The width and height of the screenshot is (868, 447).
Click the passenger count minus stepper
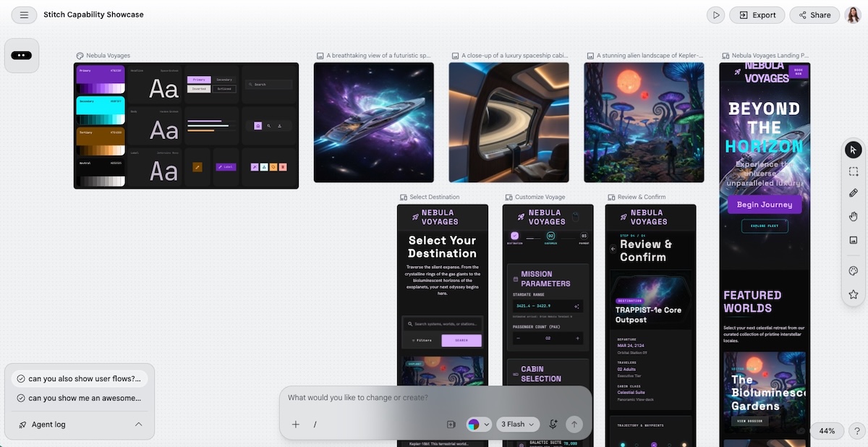click(519, 338)
